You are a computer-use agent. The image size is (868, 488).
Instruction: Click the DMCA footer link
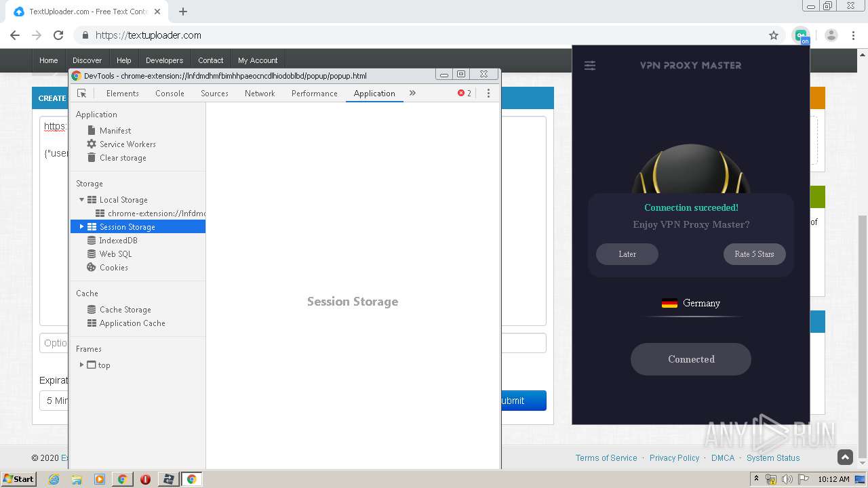pyautogui.click(x=723, y=458)
